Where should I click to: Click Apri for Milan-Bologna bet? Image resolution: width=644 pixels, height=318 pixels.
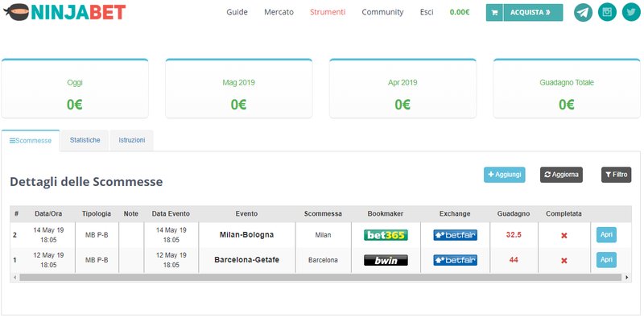[606, 235]
